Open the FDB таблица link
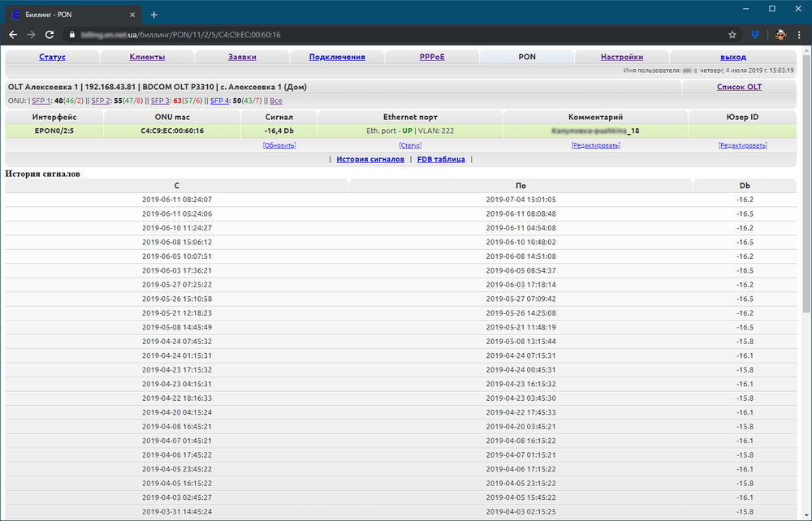Screen dimensions: 812x521 pos(441,159)
